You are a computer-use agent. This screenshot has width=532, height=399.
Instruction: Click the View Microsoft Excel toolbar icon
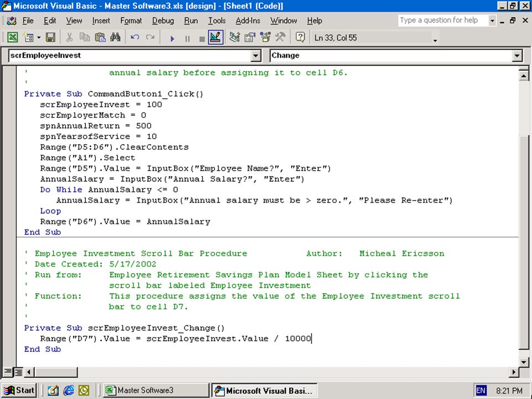pyautogui.click(x=12, y=37)
